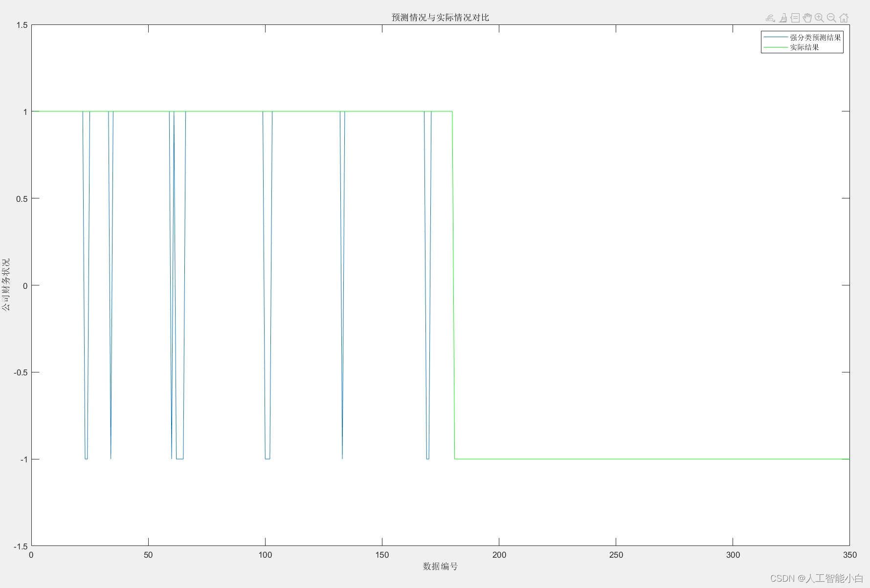Screen dimensions: 870x588
Task: Click legend entry 强分类预测结果
Action: click(x=815, y=38)
